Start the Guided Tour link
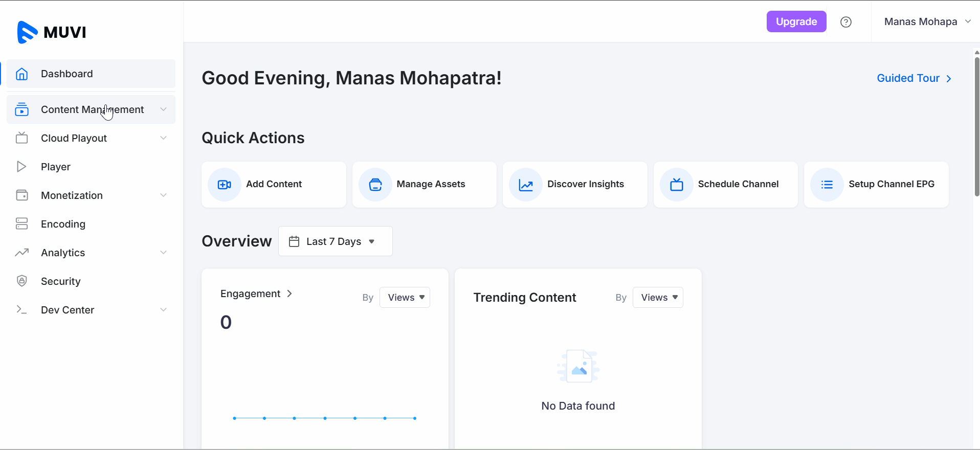 (914, 78)
